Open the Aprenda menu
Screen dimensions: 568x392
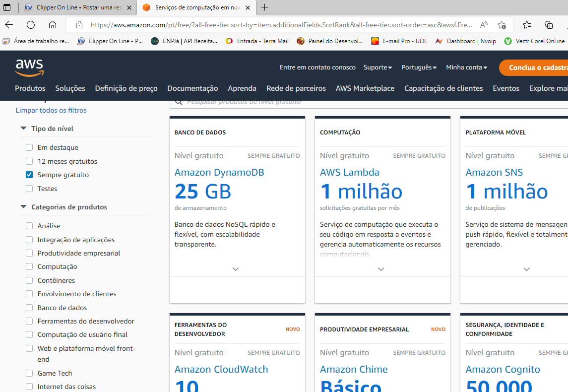point(242,88)
